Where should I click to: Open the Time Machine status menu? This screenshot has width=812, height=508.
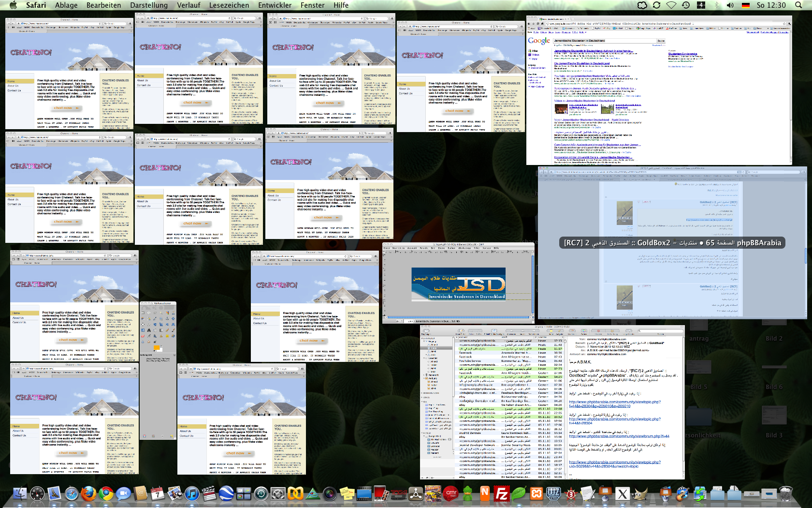[x=686, y=5]
